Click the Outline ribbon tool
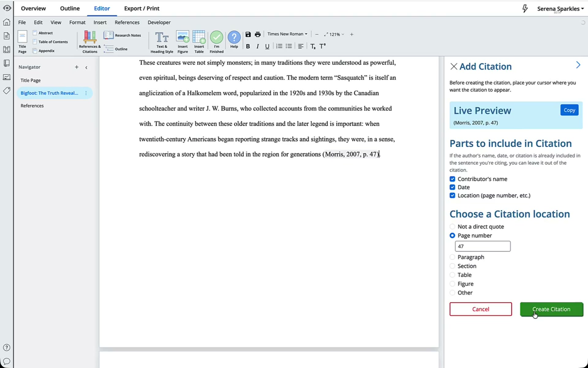 point(116,49)
